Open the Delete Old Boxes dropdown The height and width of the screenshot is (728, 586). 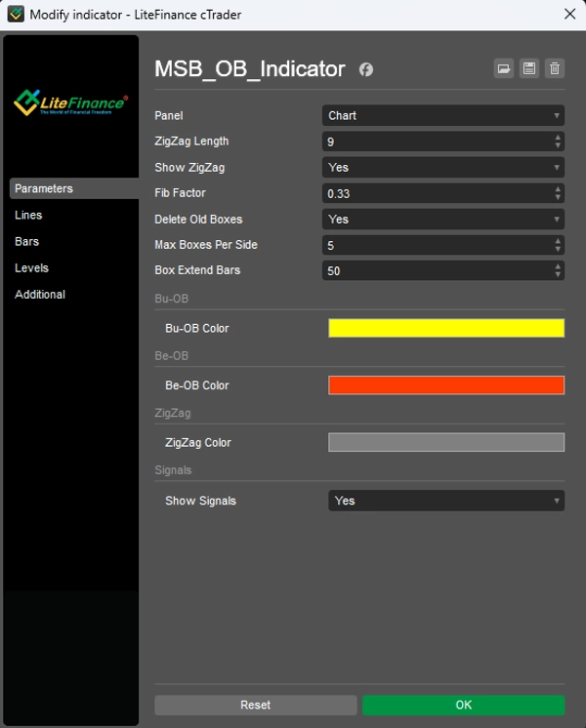pyautogui.click(x=442, y=220)
